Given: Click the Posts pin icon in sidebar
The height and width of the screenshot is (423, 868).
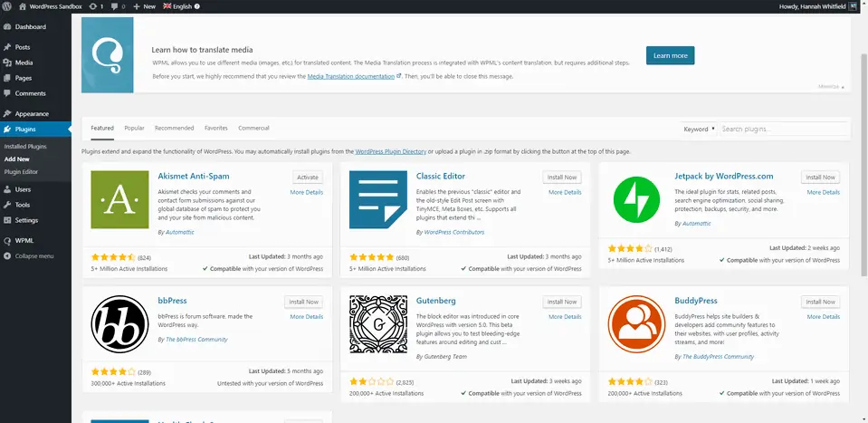Looking at the screenshot, I should click(x=7, y=47).
